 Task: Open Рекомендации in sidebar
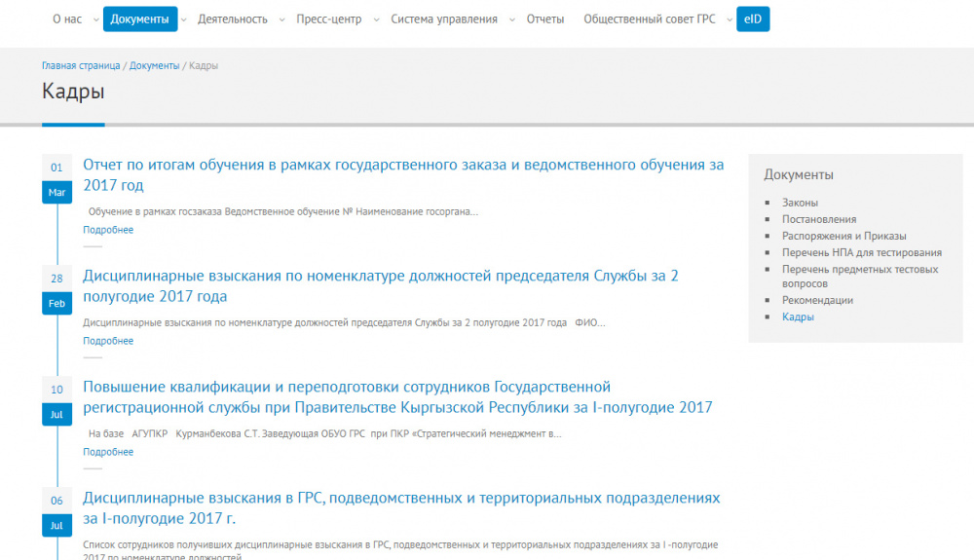tap(817, 300)
